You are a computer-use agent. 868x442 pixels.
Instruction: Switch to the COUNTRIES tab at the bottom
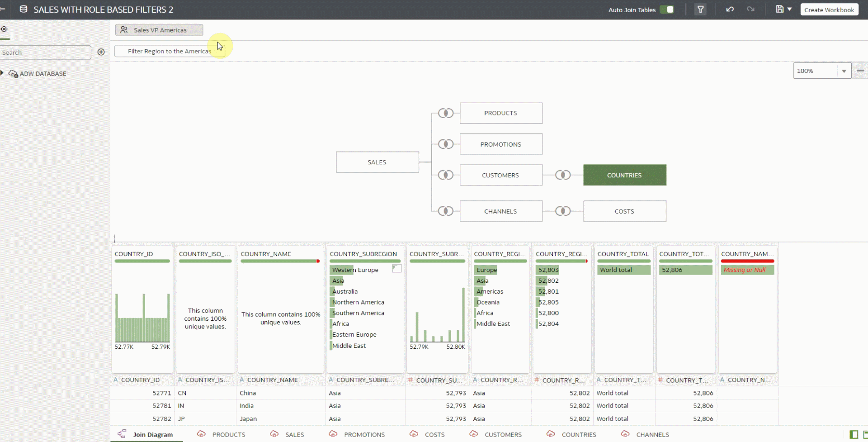[571, 434]
